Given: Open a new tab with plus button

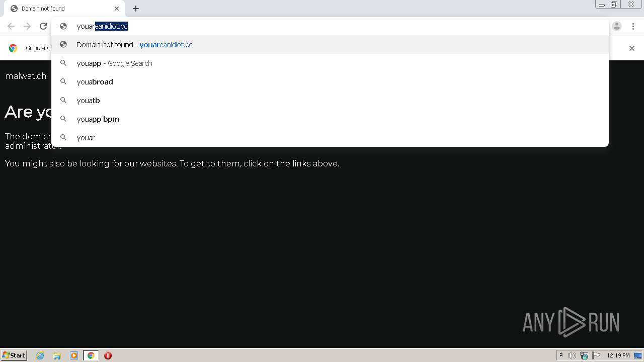Looking at the screenshot, I should click(x=136, y=9).
